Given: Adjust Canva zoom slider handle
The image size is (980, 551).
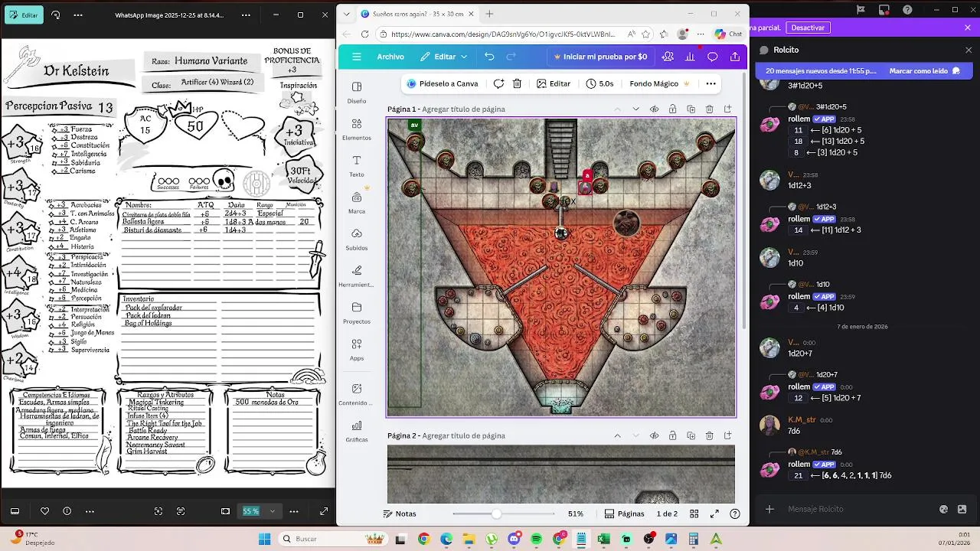Looking at the screenshot, I should click(x=496, y=514).
